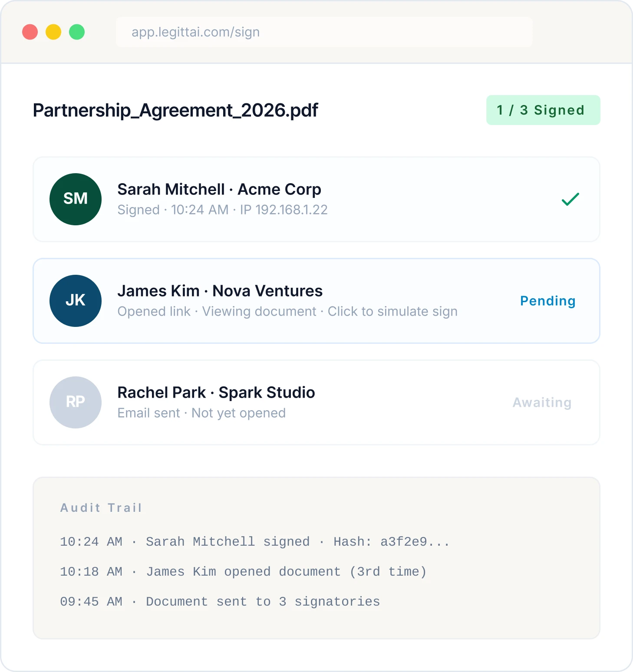Click the hash entry for Sarah Mitchell's signature
Screen dimensions: 633x672
(391, 541)
